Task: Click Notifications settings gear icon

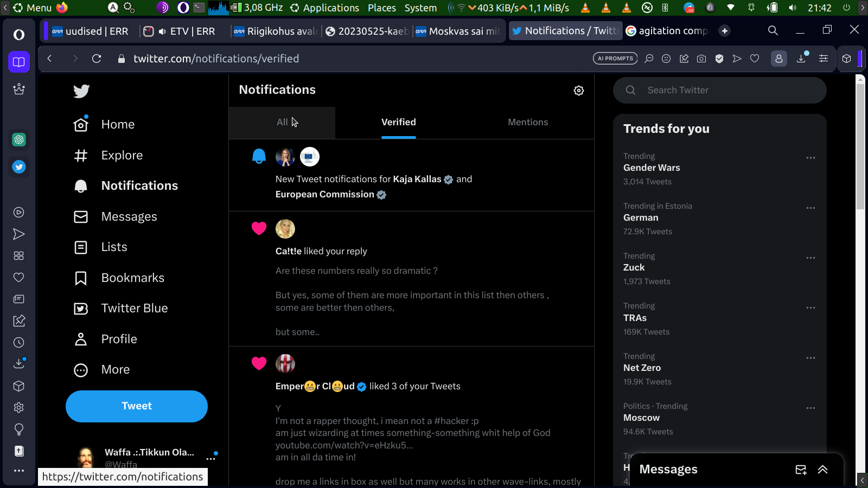Action: pyautogui.click(x=579, y=91)
